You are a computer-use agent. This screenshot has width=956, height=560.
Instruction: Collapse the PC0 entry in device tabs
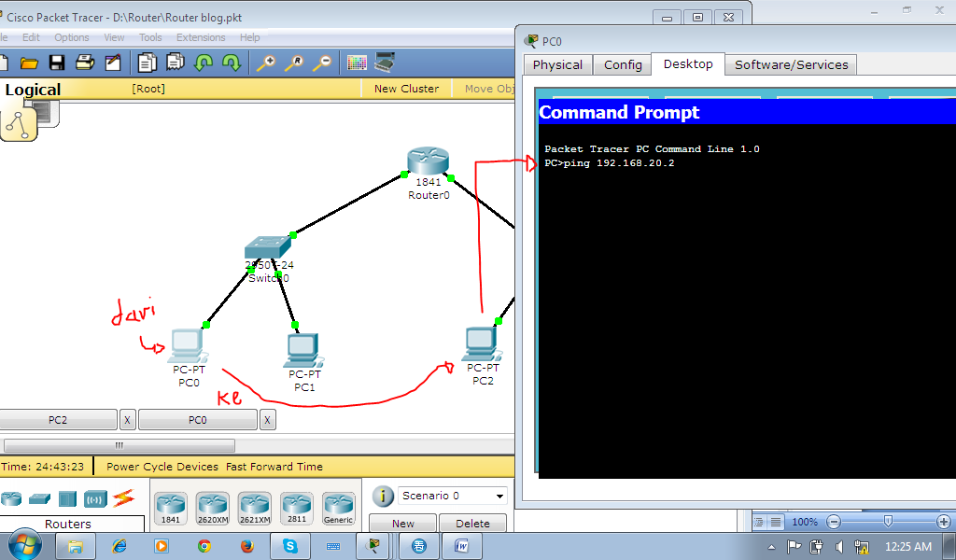[x=268, y=419]
